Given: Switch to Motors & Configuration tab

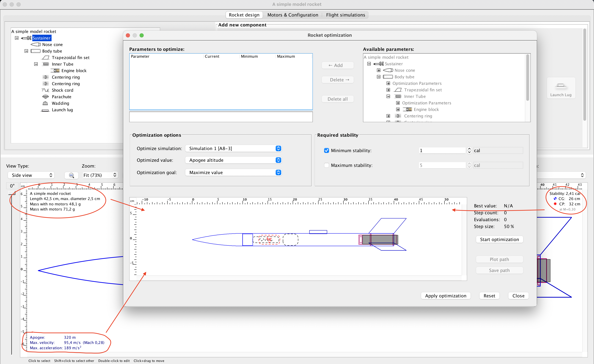Looking at the screenshot, I should [293, 15].
